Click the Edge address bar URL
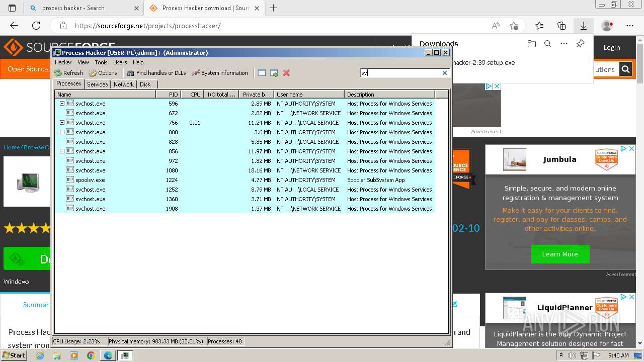Screen dimensions: 644x362 click(147, 26)
